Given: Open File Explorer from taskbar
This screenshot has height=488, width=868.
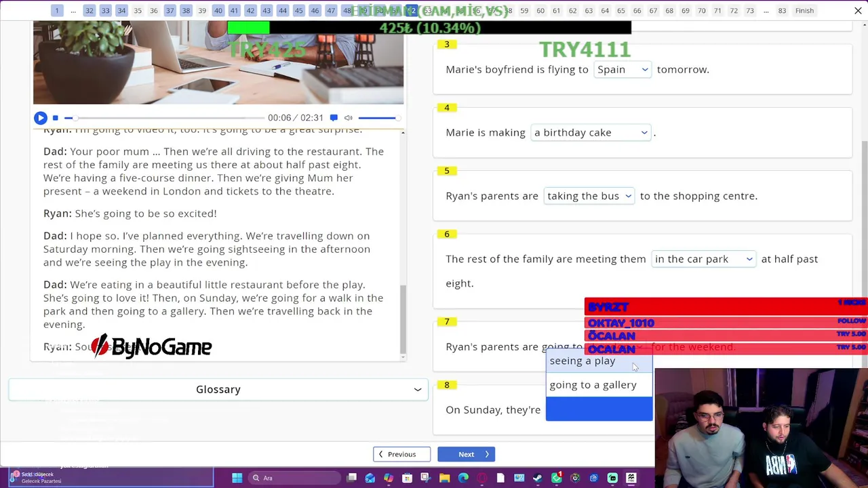Looking at the screenshot, I should click(445, 478).
